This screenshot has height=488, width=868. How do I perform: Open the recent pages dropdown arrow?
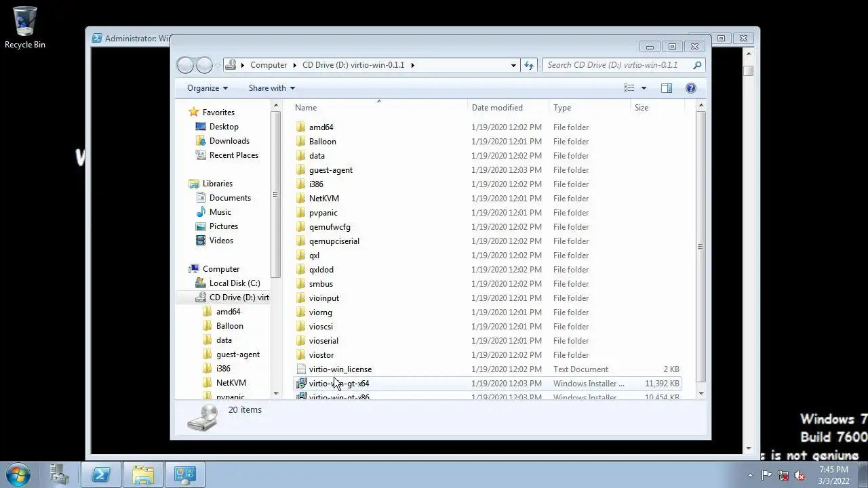coord(218,65)
